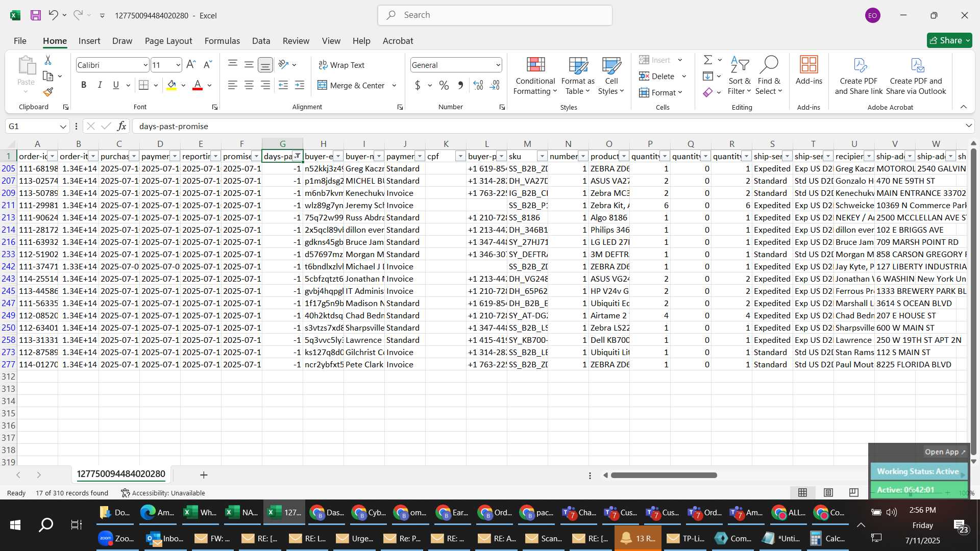Toggle Italic formatting

(x=100, y=85)
